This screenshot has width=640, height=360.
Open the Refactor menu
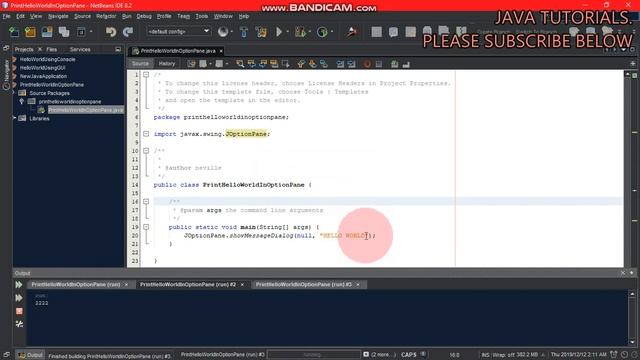pos(106,16)
